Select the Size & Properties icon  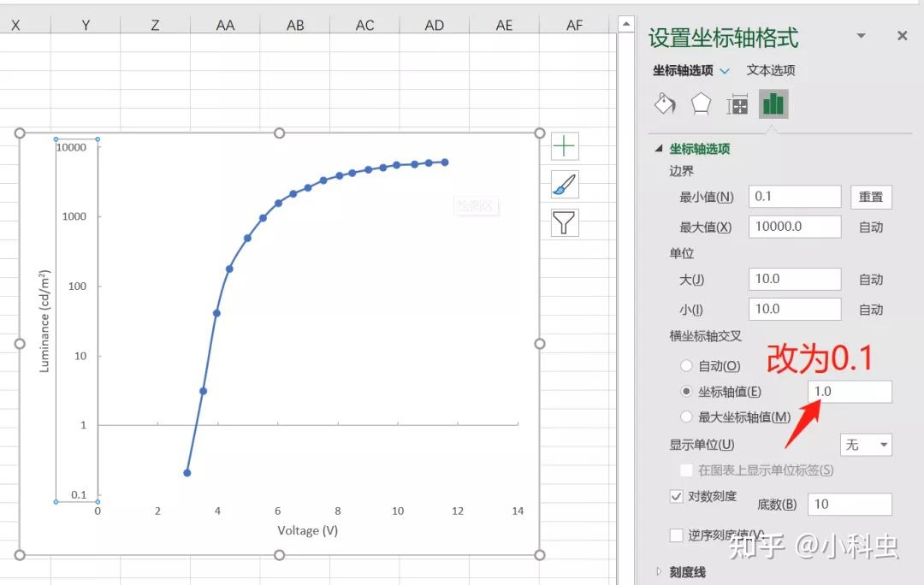pos(737,103)
